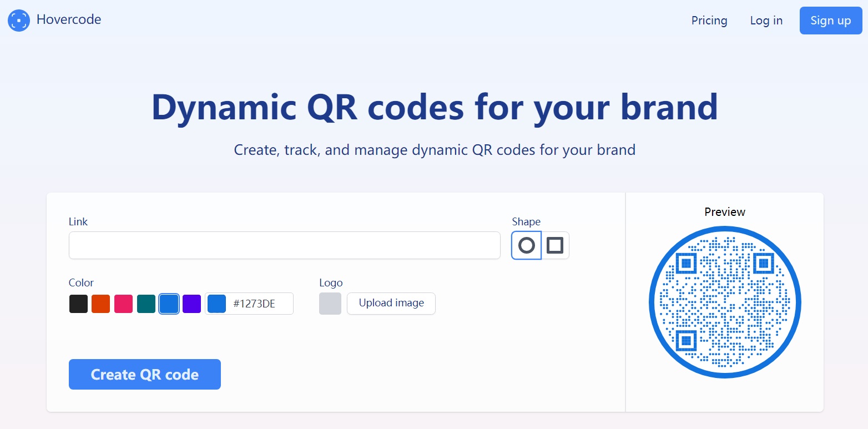The image size is (868, 429).
Task: Choose the orange color swatch
Action: pos(101,304)
